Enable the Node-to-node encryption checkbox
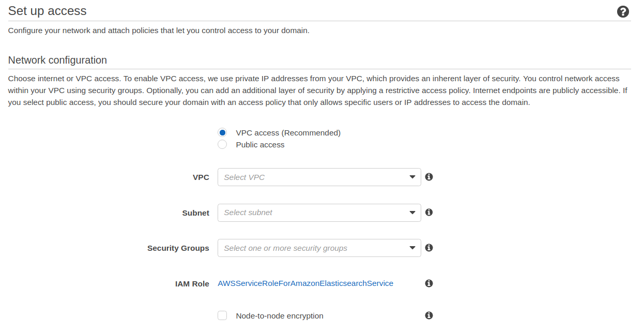The width and height of the screenshot is (644, 333). tap(222, 315)
